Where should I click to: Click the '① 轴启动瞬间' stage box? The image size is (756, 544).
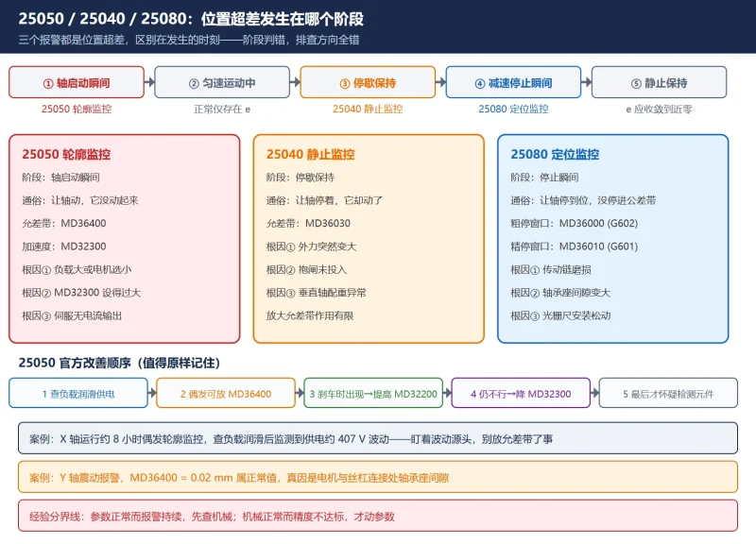coord(77,82)
